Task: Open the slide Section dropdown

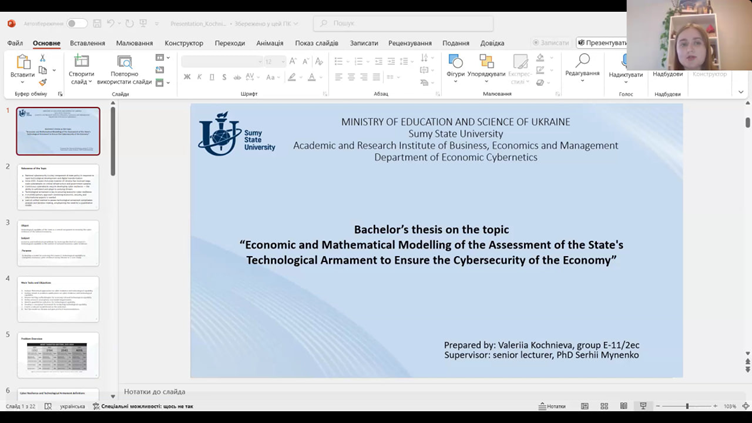Action: point(163,82)
